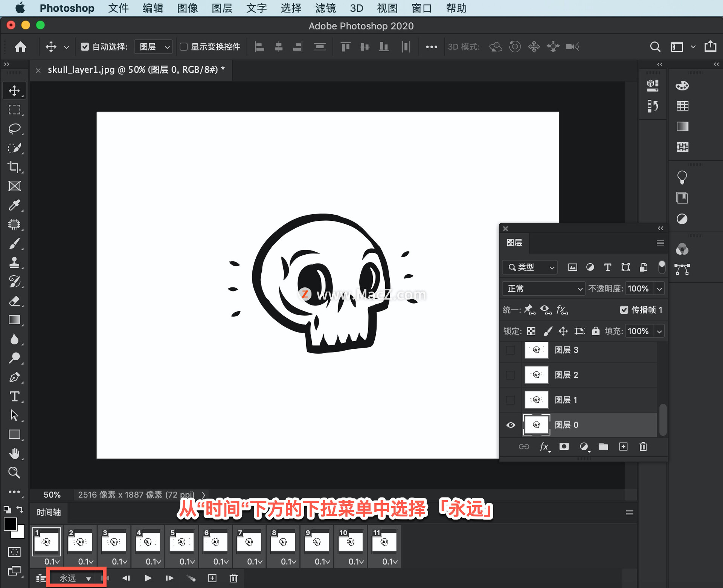
Task: Select the Move tool in the toolbox
Action: 14,90
